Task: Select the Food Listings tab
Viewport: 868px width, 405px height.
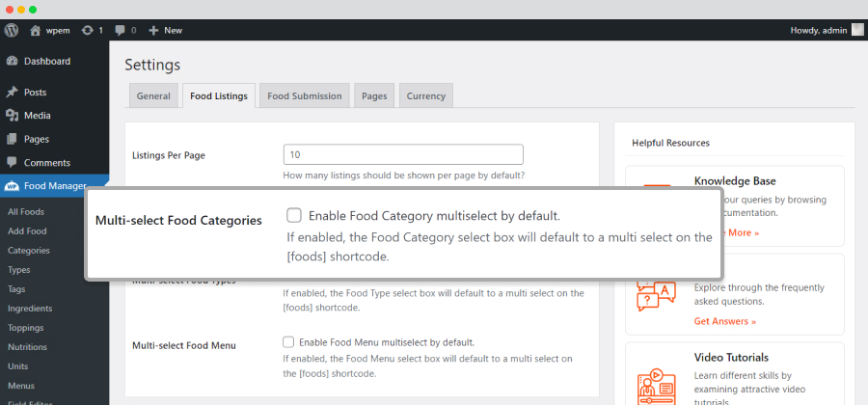Action: coord(219,96)
